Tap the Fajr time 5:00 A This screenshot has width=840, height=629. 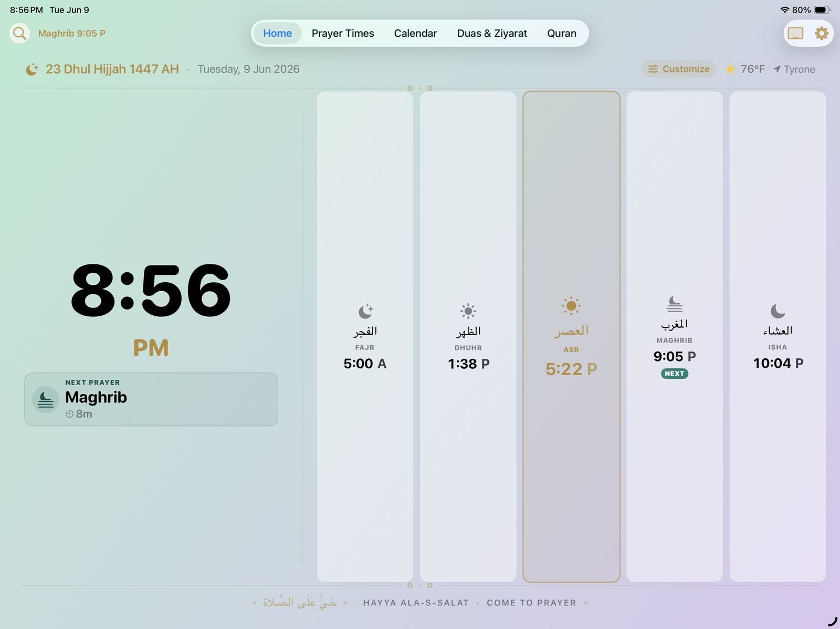365,364
